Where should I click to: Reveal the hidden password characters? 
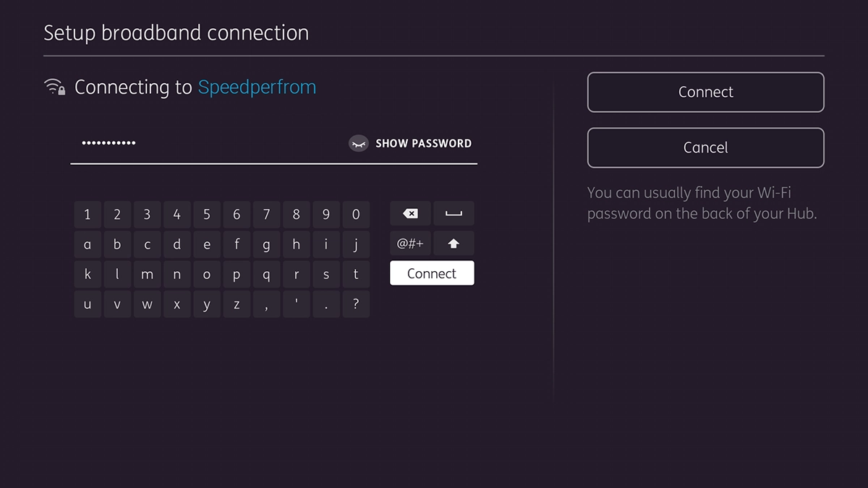pyautogui.click(x=423, y=143)
